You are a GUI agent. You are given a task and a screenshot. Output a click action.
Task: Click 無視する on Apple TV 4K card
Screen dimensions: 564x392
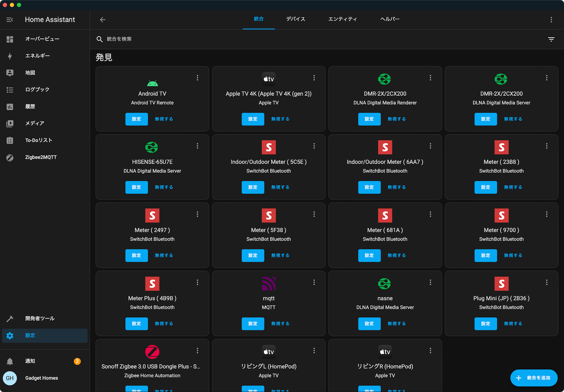280,119
